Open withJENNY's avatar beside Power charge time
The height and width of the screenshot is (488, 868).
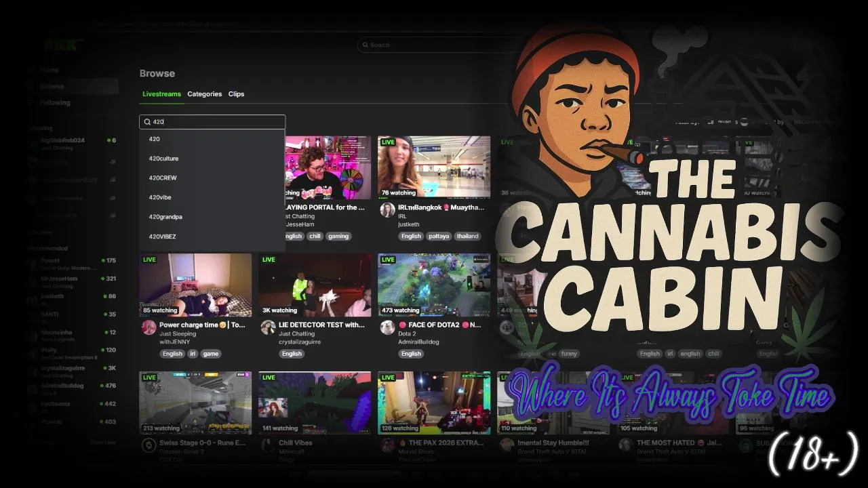(x=149, y=327)
